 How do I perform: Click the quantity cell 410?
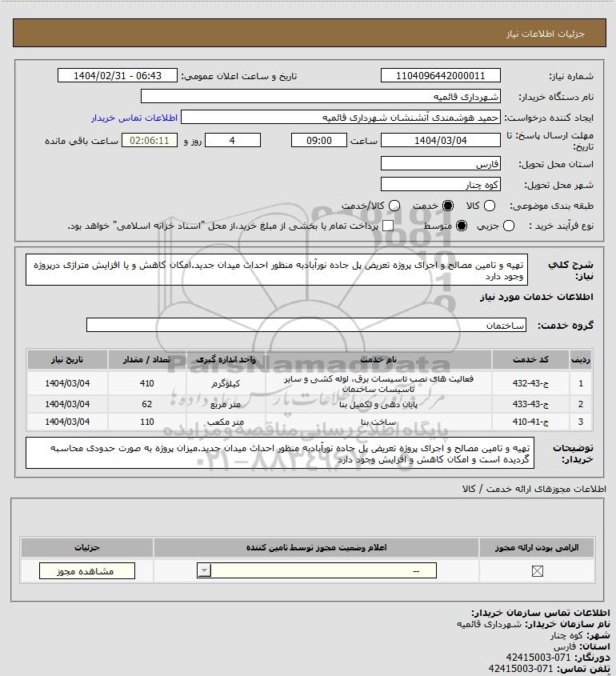146,383
